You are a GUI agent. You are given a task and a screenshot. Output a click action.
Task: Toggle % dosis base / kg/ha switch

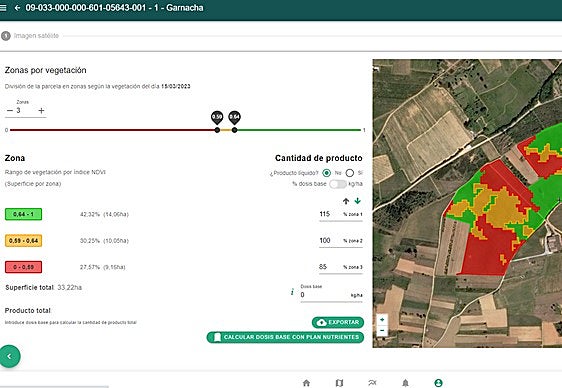(338, 184)
